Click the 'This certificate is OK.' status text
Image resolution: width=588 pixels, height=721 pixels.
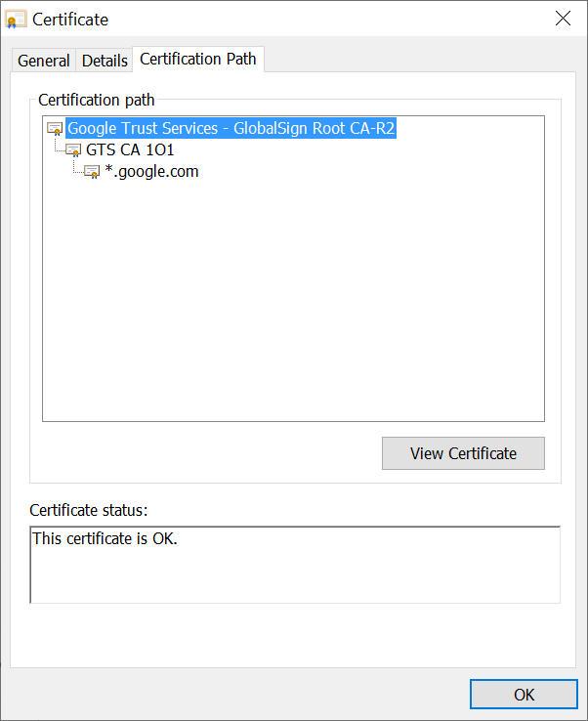coord(105,538)
